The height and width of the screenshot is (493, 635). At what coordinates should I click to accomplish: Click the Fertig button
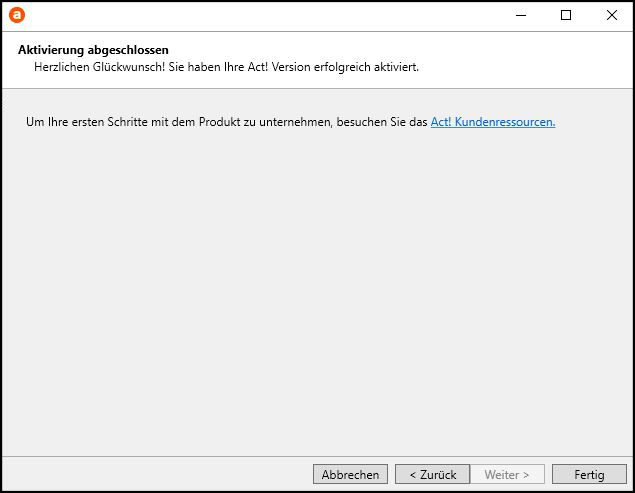tap(589, 474)
